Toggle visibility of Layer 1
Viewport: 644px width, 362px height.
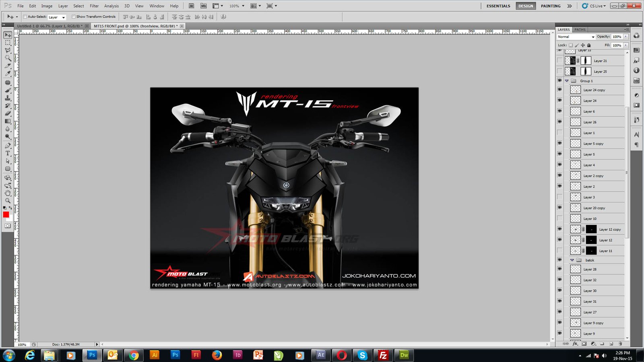559,133
